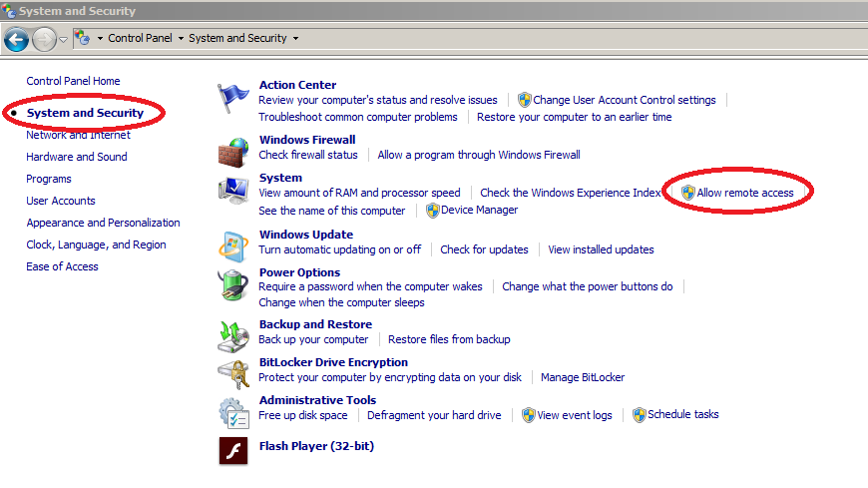
Task: Open the Flash Player (32-bit) icon
Action: point(232,451)
